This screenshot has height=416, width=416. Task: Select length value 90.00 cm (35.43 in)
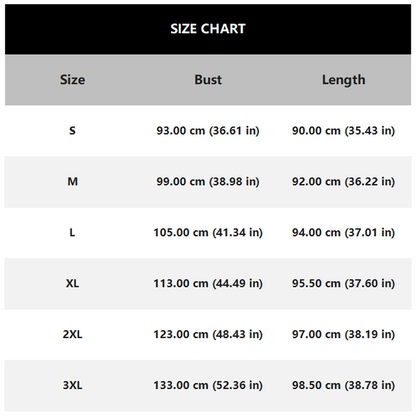344,131
